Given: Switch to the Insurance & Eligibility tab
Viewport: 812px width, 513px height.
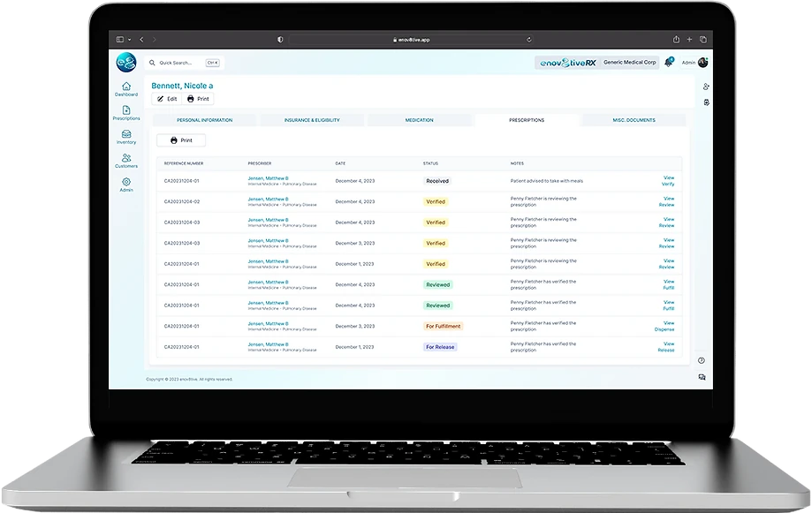Looking at the screenshot, I should coord(312,120).
